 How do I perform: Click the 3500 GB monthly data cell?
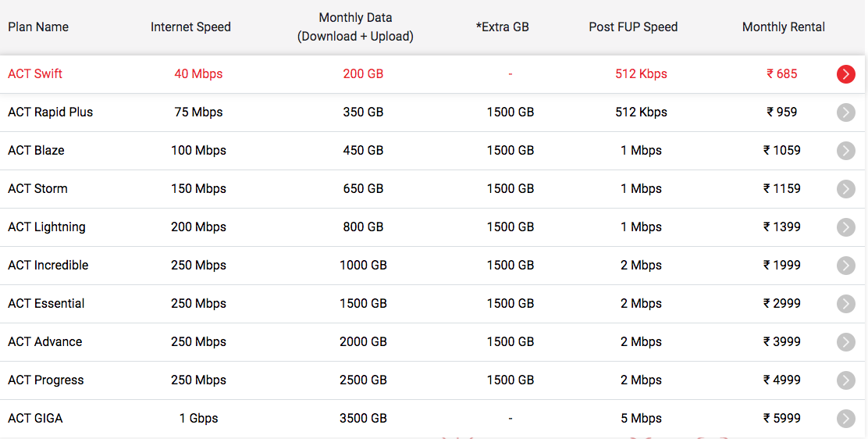pyautogui.click(x=363, y=418)
